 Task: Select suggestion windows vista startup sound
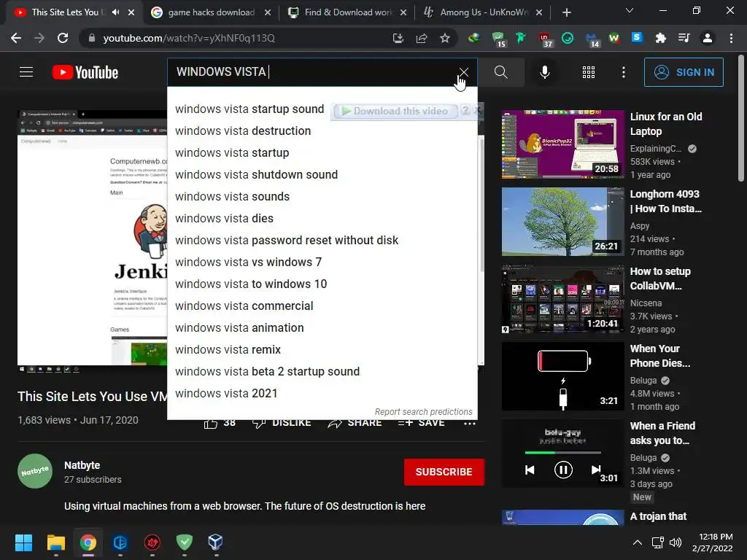click(249, 109)
